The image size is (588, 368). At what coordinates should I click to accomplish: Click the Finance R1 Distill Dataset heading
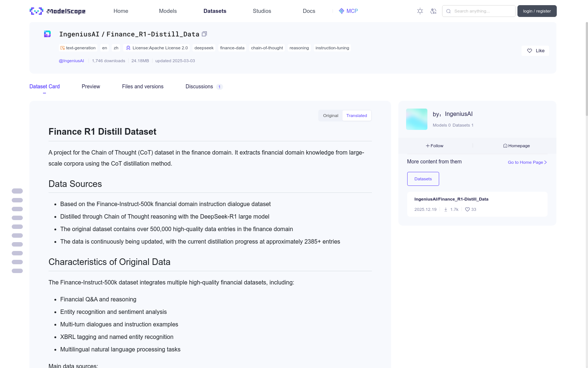coord(103,132)
